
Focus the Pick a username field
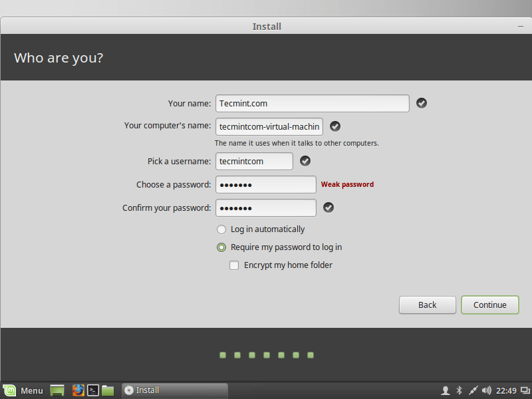[254, 161]
